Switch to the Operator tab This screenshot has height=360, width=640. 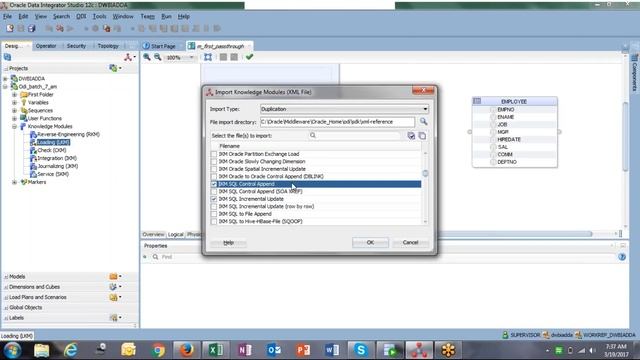46,46
